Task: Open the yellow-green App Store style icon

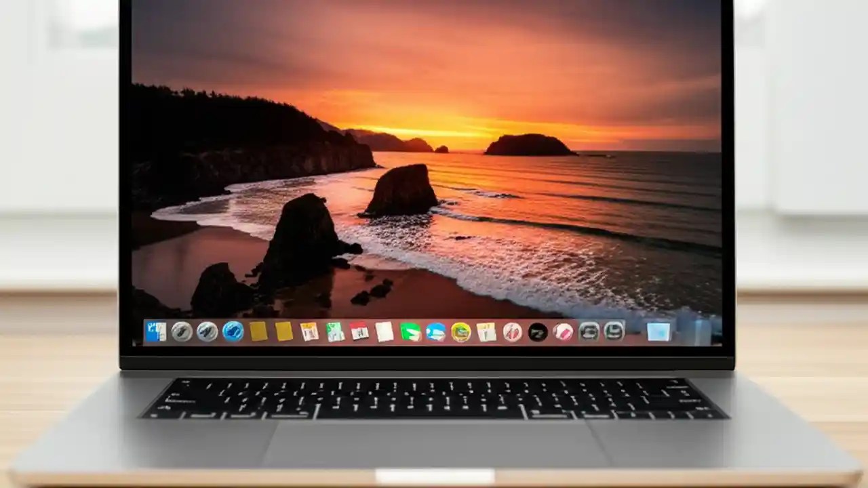Action: click(x=461, y=331)
